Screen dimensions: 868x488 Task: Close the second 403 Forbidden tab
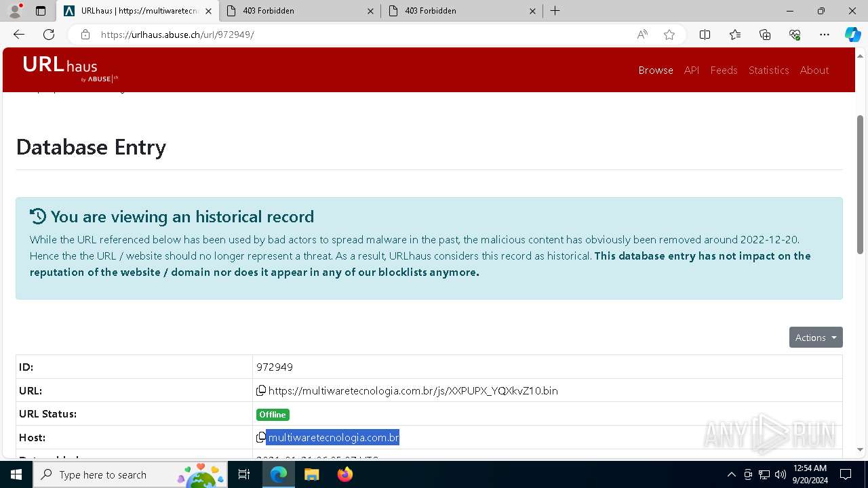[532, 11]
